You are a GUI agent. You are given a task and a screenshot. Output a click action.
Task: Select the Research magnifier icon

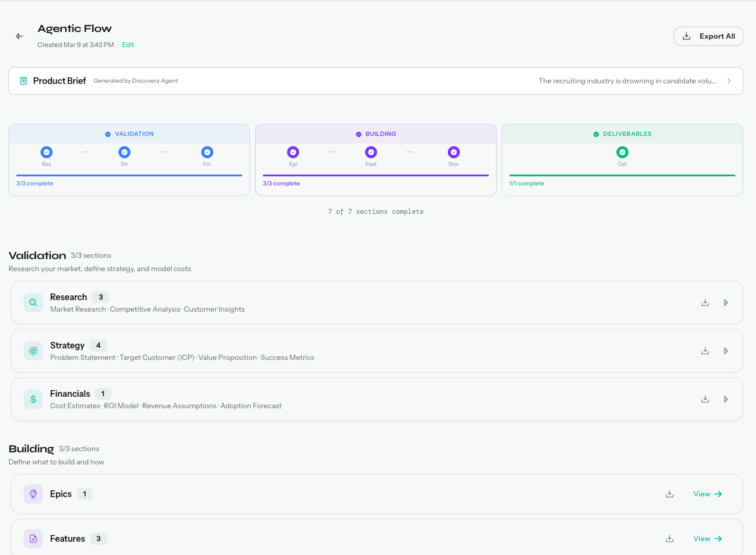coord(33,302)
